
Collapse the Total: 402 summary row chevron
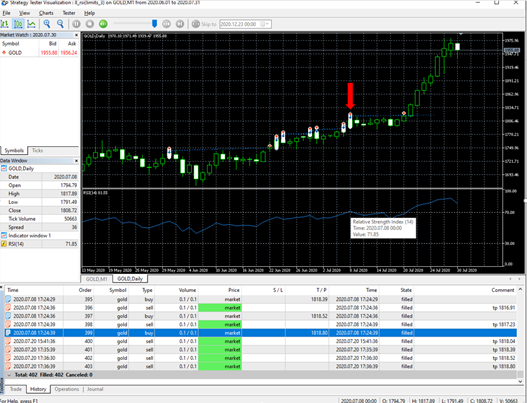pyautogui.click(x=9, y=374)
